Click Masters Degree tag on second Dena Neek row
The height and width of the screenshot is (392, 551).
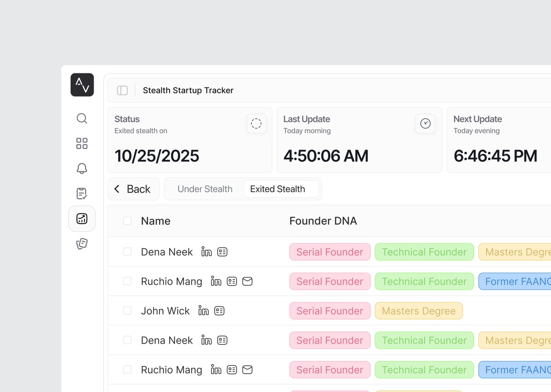(514, 341)
